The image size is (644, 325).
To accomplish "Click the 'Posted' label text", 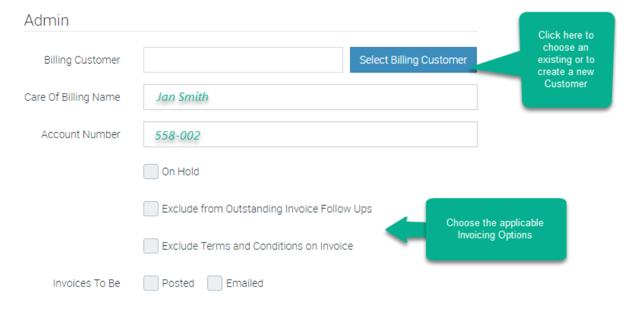I will [x=178, y=283].
